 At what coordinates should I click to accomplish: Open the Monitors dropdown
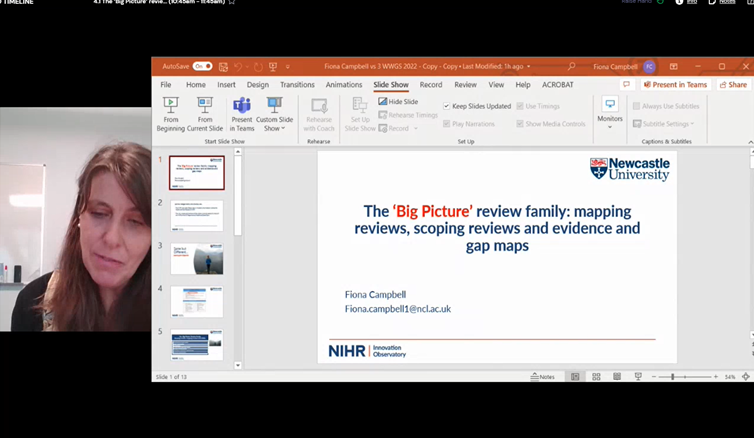point(610,113)
